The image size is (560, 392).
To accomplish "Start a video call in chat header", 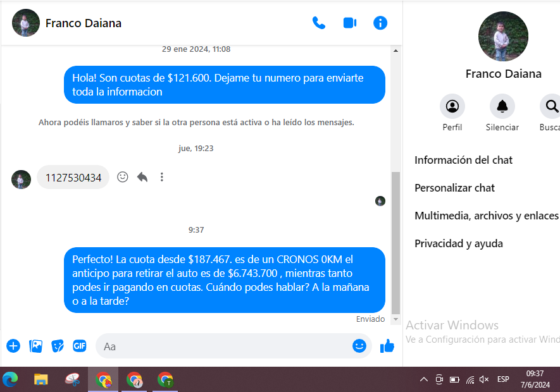I will (x=350, y=23).
